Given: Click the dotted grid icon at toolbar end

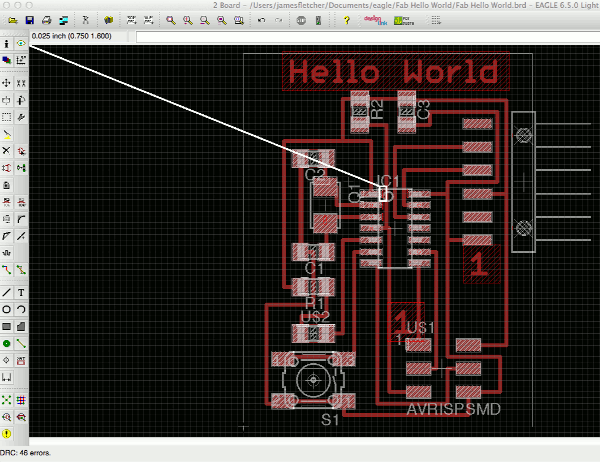Looking at the screenshot, I should (x=436, y=20).
